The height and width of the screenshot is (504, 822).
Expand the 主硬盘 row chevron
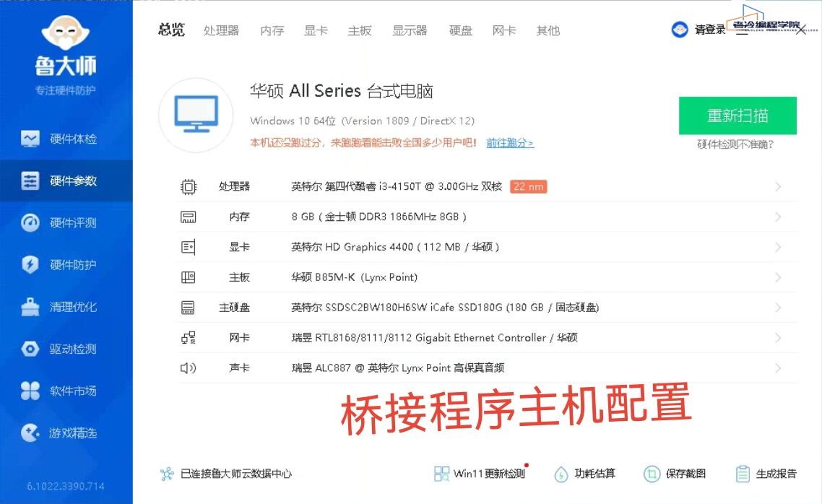778,308
